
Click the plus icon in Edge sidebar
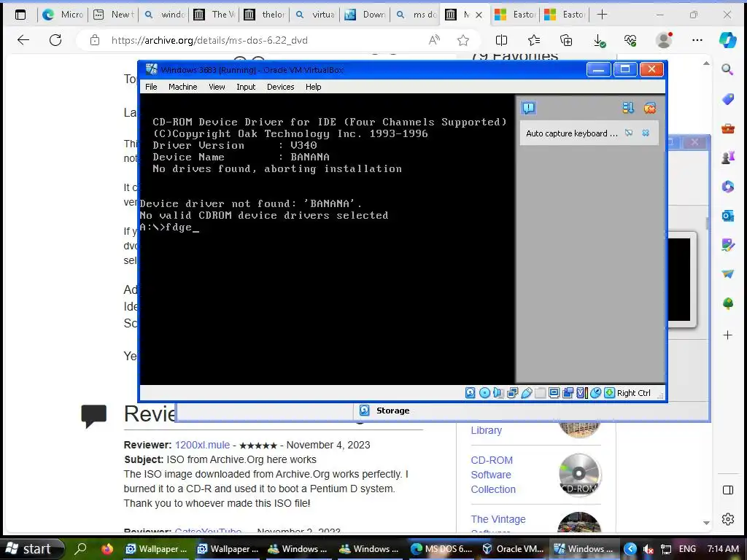(727, 335)
